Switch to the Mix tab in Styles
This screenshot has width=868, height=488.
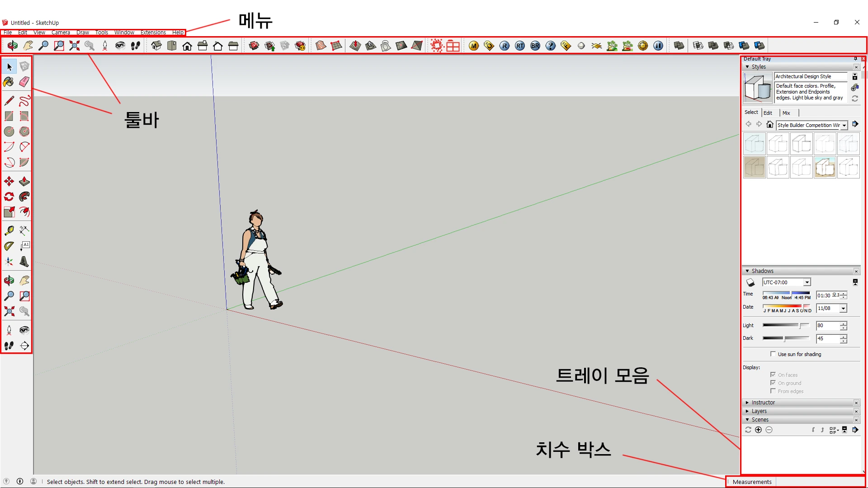click(786, 113)
